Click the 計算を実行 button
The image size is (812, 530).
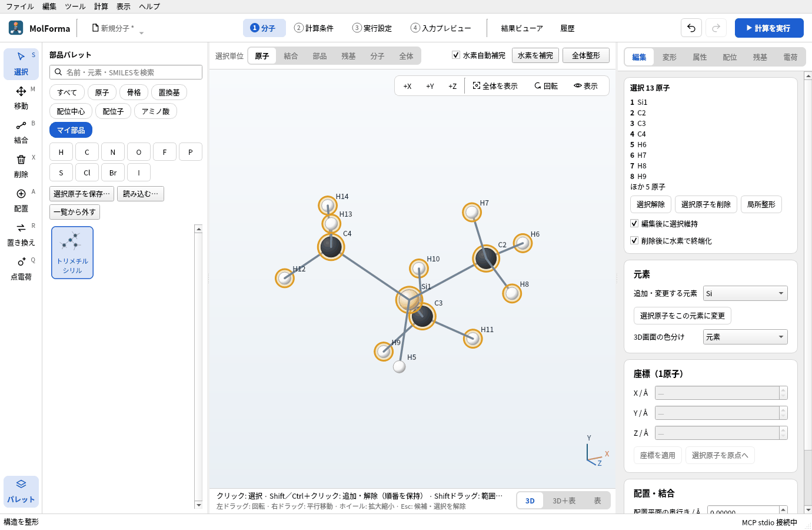tap(769, 28)
